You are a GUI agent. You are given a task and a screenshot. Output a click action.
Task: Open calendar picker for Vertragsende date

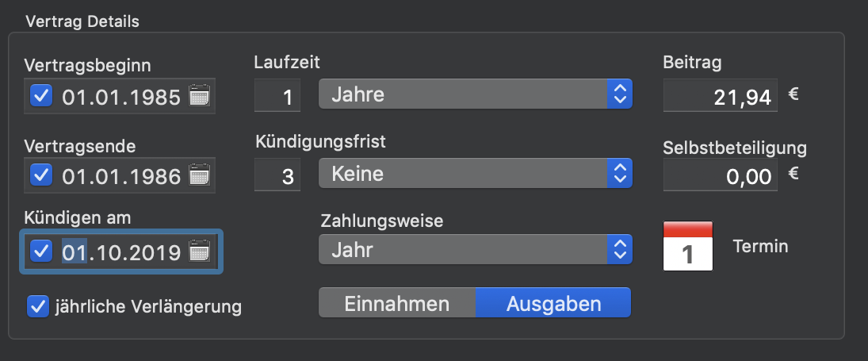coord(199,175)
